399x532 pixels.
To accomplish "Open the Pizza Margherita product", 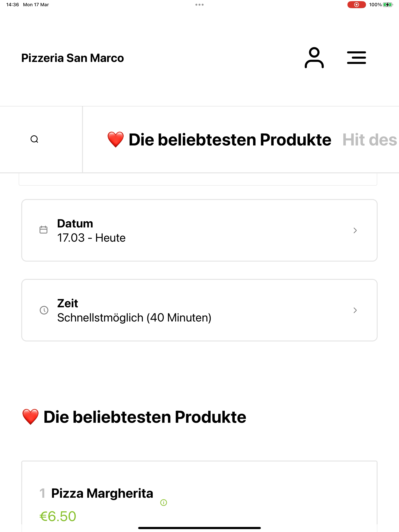I will click(x=102, y=493).
